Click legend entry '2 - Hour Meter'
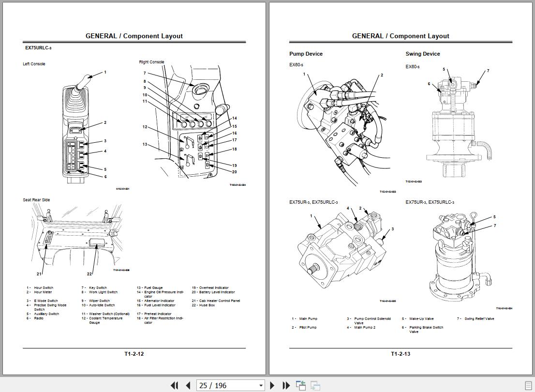This screenshot has width=535, height=392. (39, 292)
